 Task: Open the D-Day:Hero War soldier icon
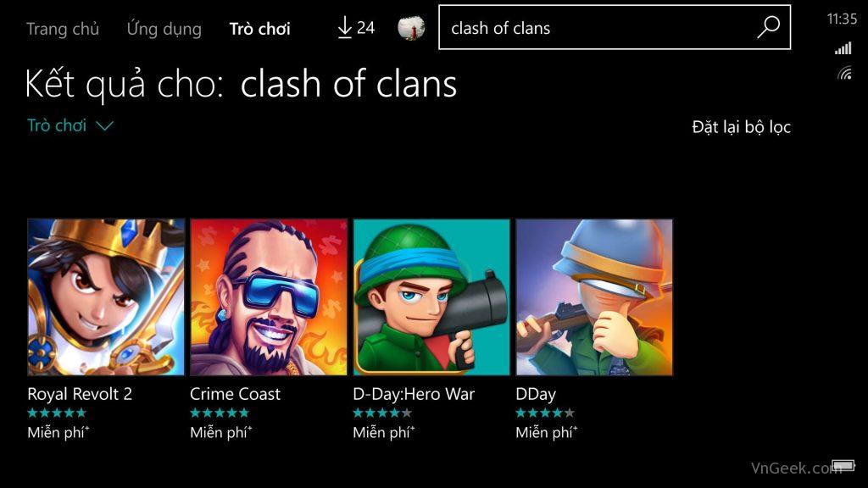(x=431, y=297)
